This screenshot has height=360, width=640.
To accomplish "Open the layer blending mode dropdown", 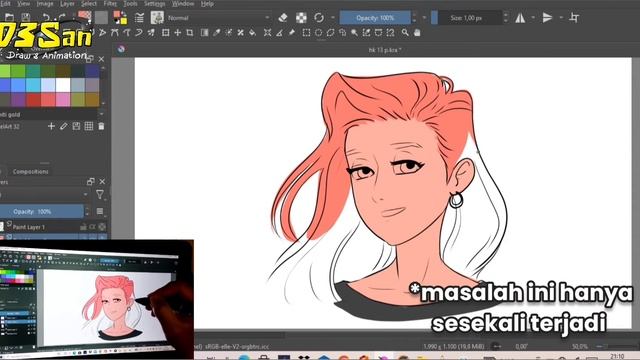I will 44,195.
